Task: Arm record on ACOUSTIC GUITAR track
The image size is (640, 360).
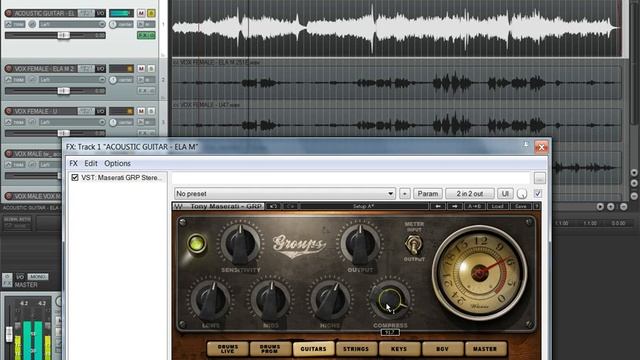Action: [9, 13]
